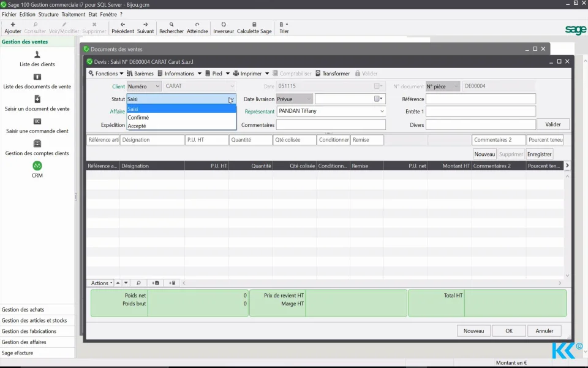Open Sage eFacture section
Screen dimensions: 588x368
(x=37, y=353)
